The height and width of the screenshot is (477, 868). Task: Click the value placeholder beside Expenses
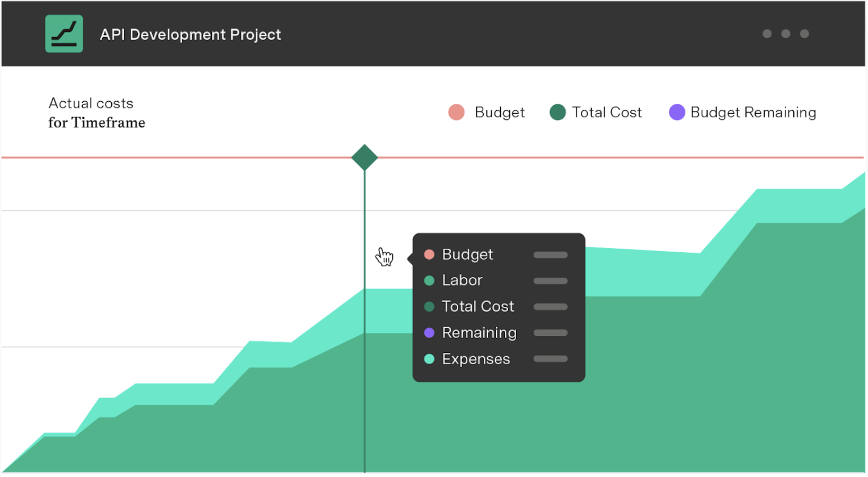coord(550,359)
